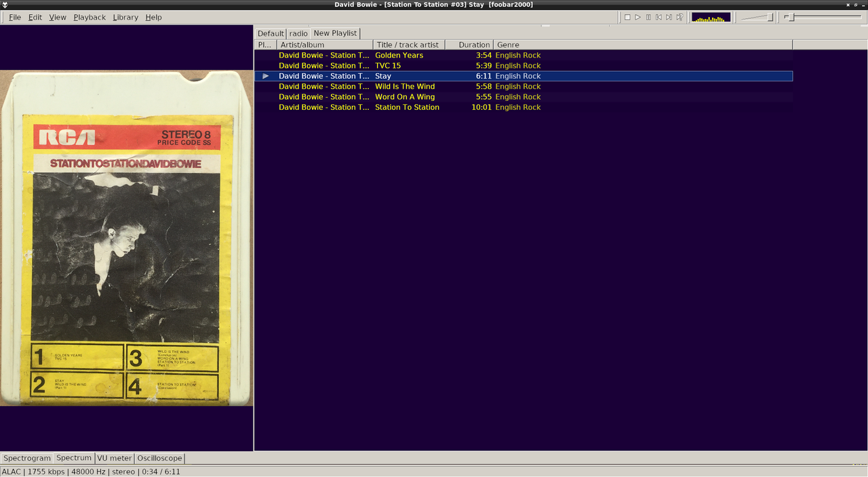Viewport: 868px width, 477px height.
Task: Skip to the next track
Action: coord(669,17)
